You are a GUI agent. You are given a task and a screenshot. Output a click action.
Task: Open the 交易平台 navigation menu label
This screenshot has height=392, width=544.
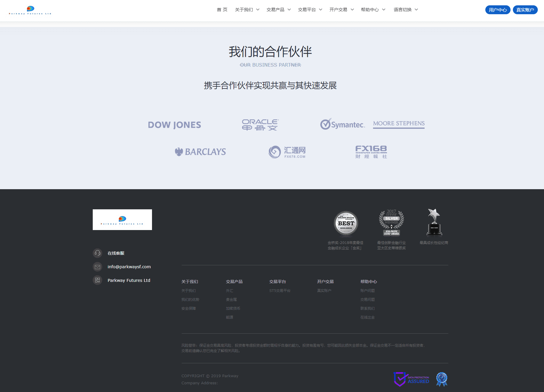[307, 10]
